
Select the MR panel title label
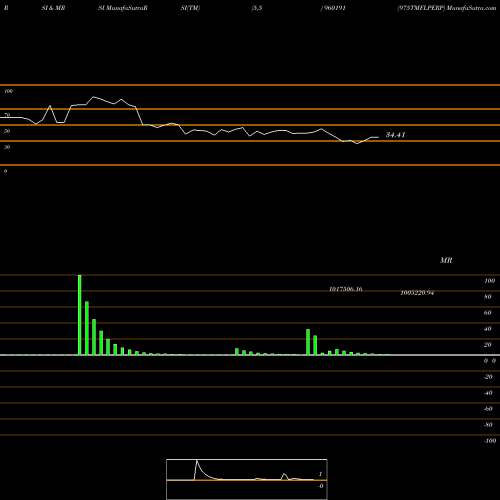tap(446, 260)
